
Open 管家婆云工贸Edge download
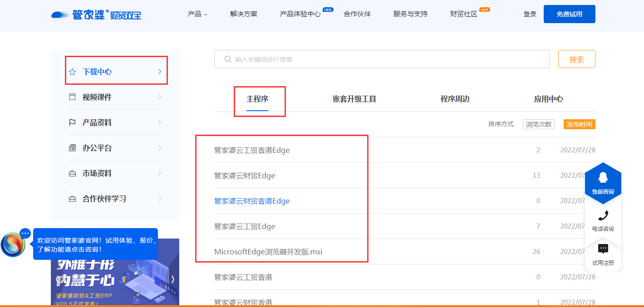click(x=245, y=226)
